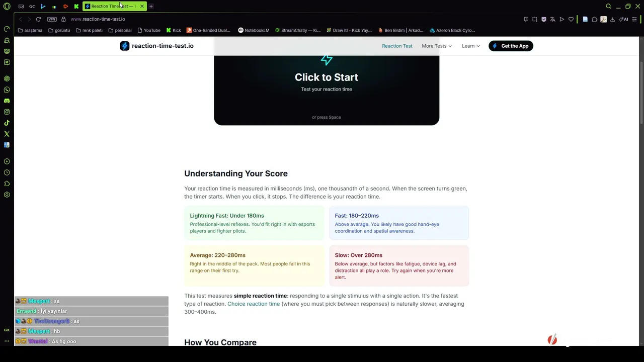Open WhatsApp from the sidebar
This screenshot has width=644, height=362.
click(x=7, y=89)
